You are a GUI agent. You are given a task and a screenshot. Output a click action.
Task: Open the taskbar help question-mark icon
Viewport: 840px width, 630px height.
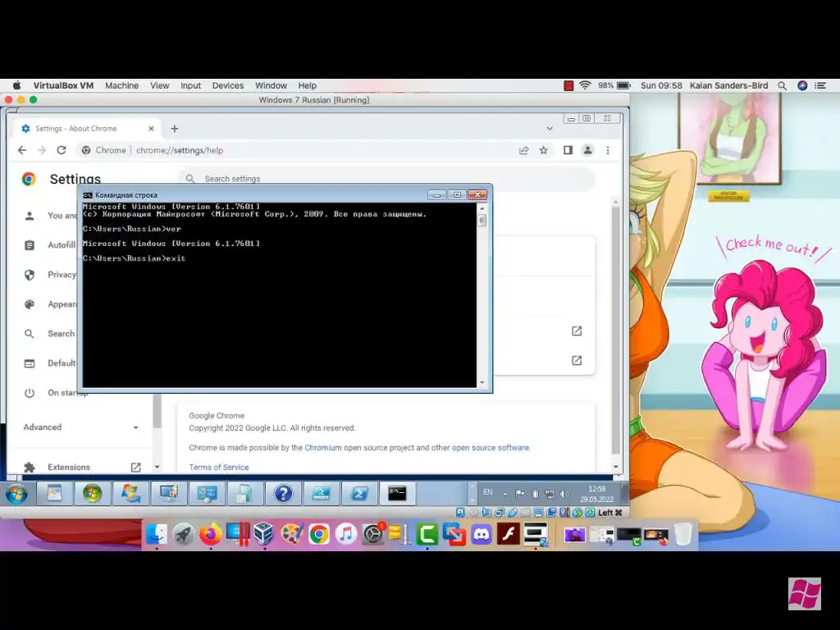click(283, 493)
